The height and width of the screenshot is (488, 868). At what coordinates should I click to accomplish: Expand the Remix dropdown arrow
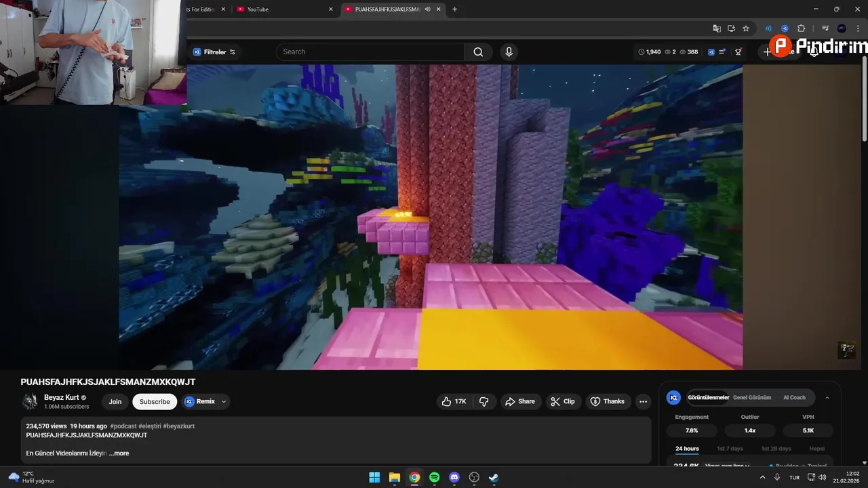(x=224, y=401)
